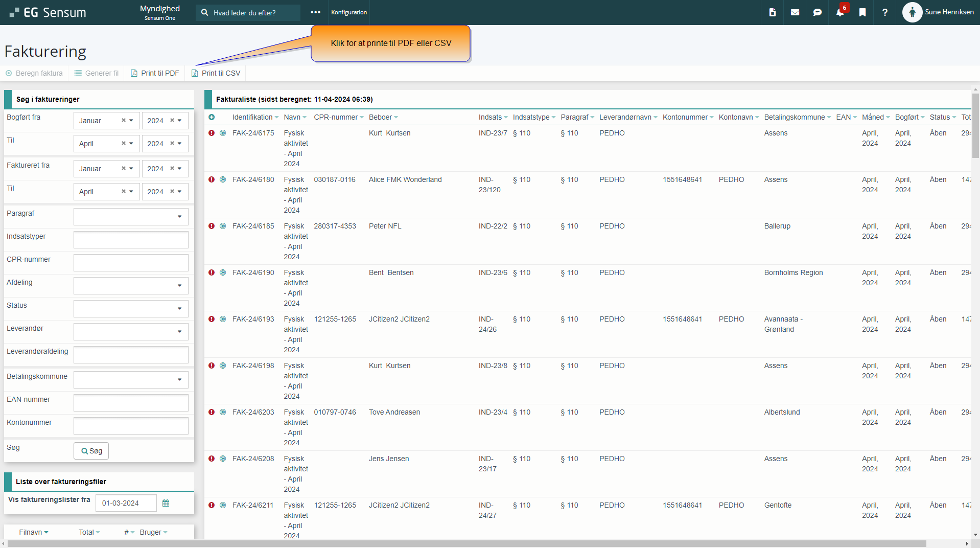Open the help question mark icon
Image resolution: width=980 pixels, height=548 pixels.
click(x=884, y=12)
